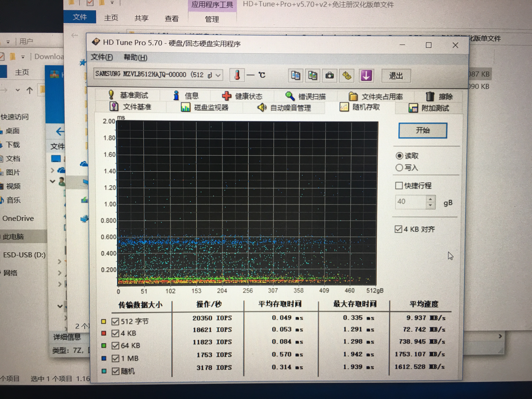
Task: Switch to the 信息 info tab
Action: [x=186, y=96]
